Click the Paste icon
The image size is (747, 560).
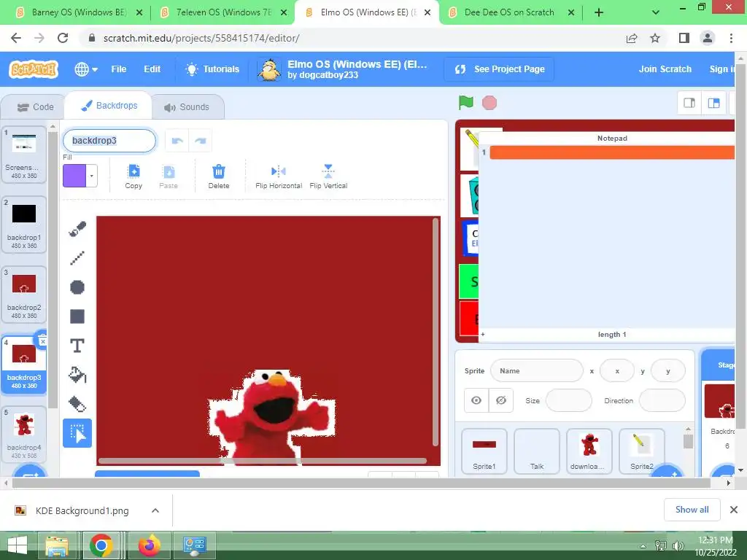(169, 176)
